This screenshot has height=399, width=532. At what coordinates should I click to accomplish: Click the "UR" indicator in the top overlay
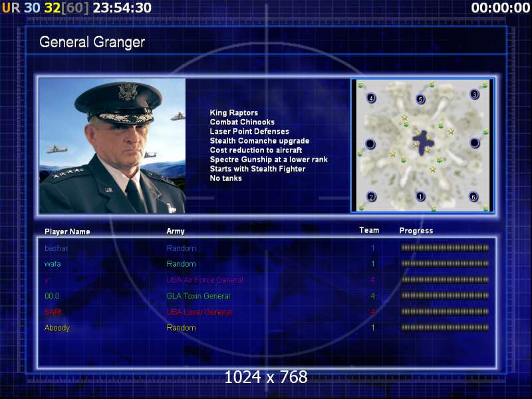tap(11, 7)
